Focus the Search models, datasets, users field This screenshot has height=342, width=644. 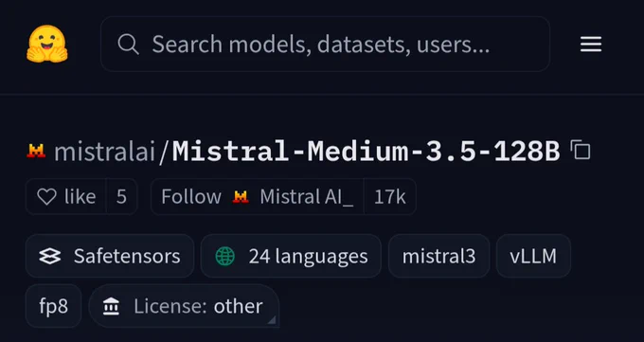tap(325, 44)
